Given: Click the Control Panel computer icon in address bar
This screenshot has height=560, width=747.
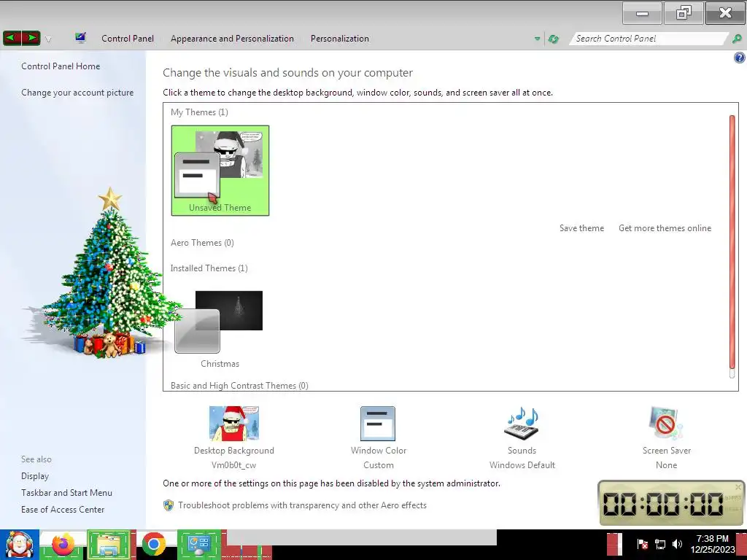Looking at the screenshot, I should [x=80, y=38].
